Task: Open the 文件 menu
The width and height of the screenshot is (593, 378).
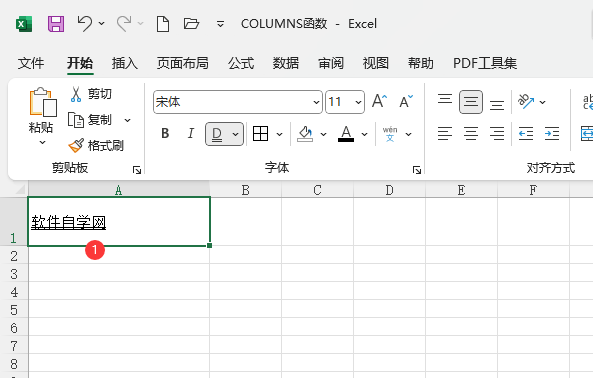Action: (31, 63)
